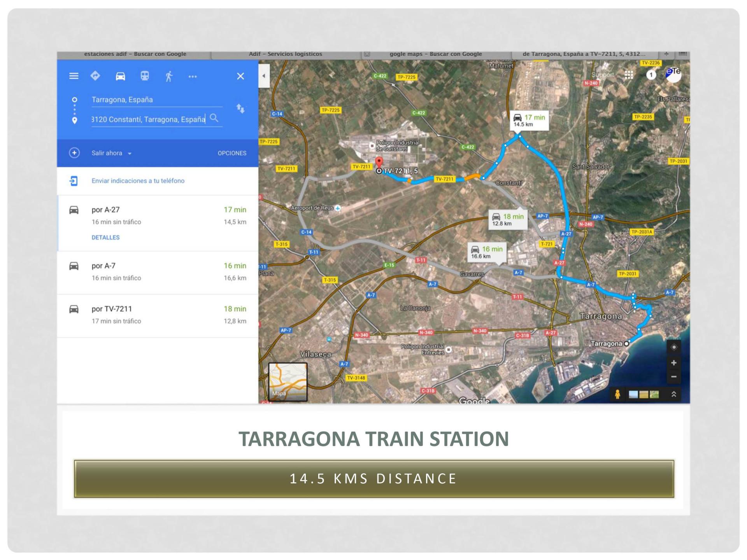Select the public transit travel mode

[x=145, y=76]
